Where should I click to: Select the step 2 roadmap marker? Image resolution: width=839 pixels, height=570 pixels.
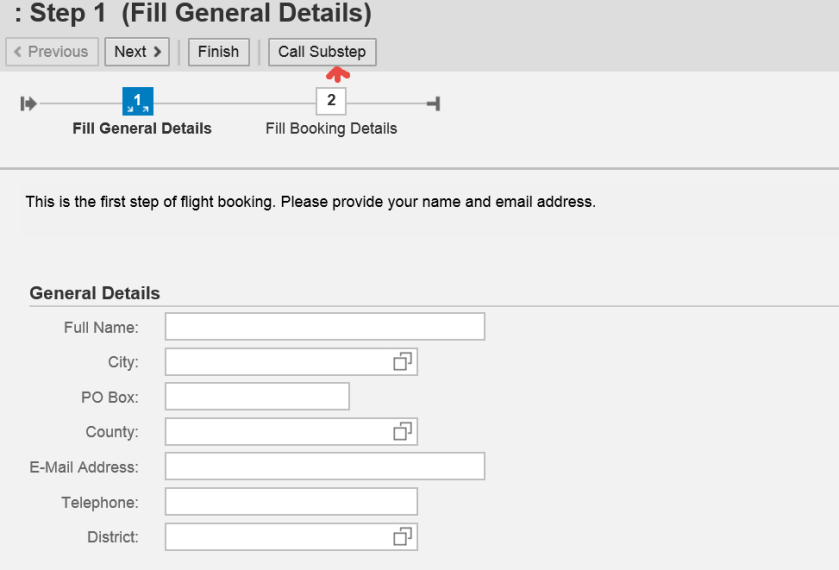[x=330, y=102]
